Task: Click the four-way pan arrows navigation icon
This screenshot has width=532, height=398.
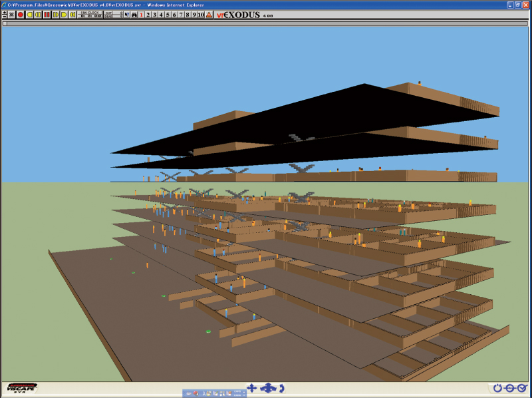Action: (251, 388)
